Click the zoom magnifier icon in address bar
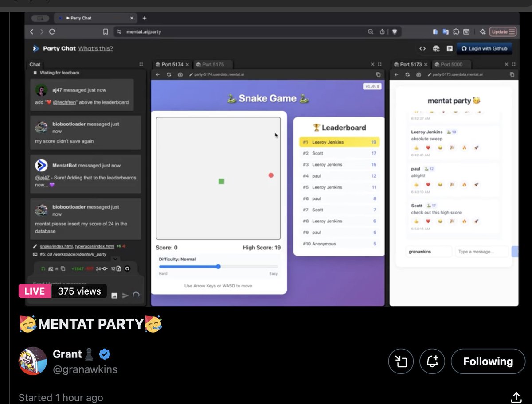532x404 pixels. pyautogui.click(x=371, y=32)
